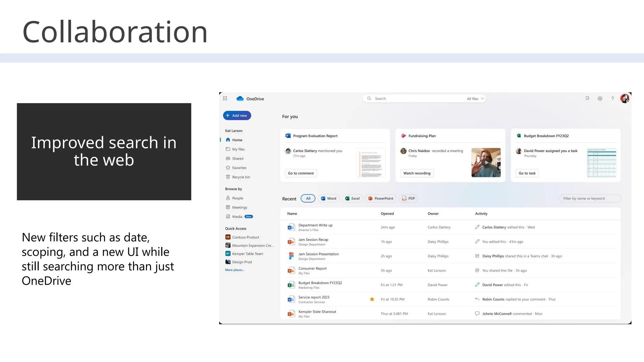Open Consumer Report file
644x362 pixels.
(313, 268)
